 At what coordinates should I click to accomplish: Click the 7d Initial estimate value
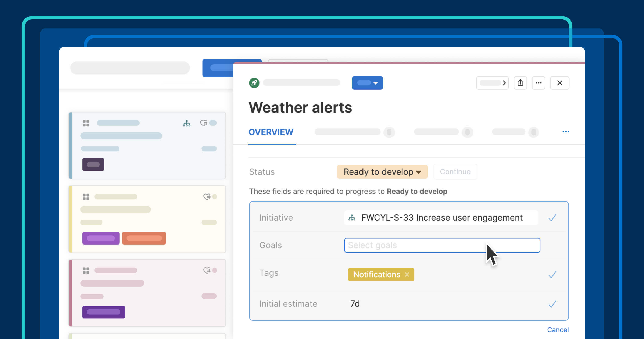[x=355, y=304]
